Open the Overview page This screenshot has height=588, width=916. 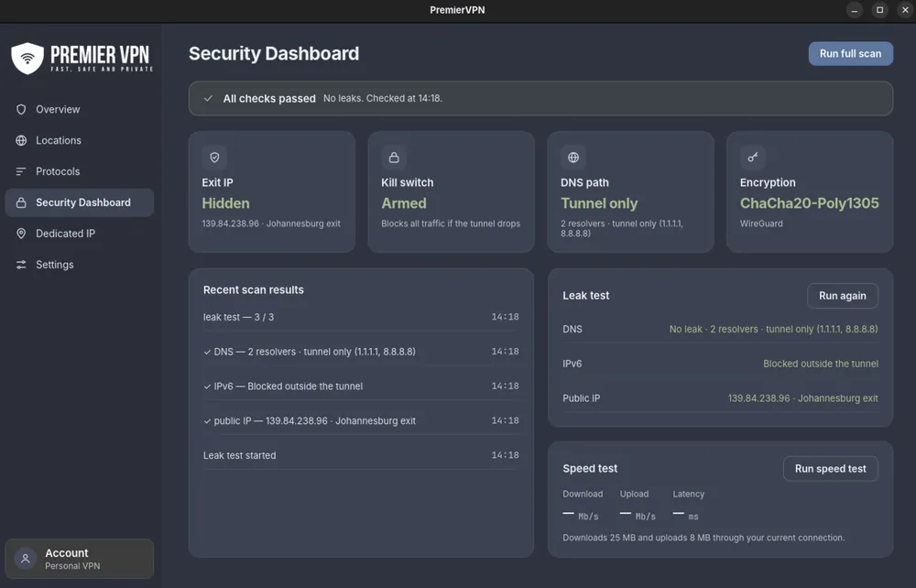80,109
